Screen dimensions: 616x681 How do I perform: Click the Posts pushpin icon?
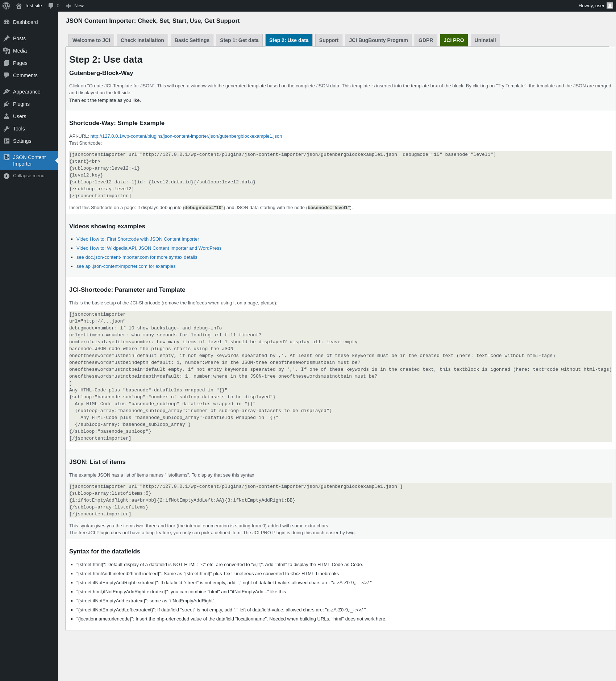pyautogui.click(x=7, y=38)
